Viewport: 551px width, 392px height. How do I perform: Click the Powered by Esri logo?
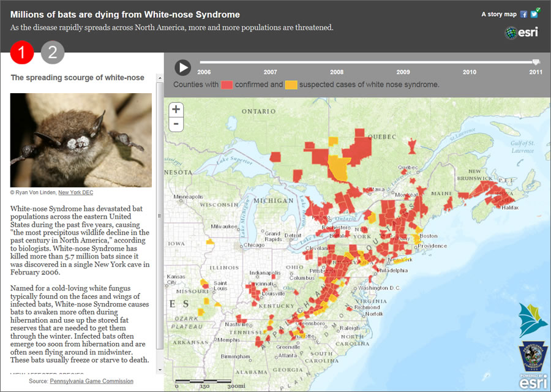tap(533, 382)
